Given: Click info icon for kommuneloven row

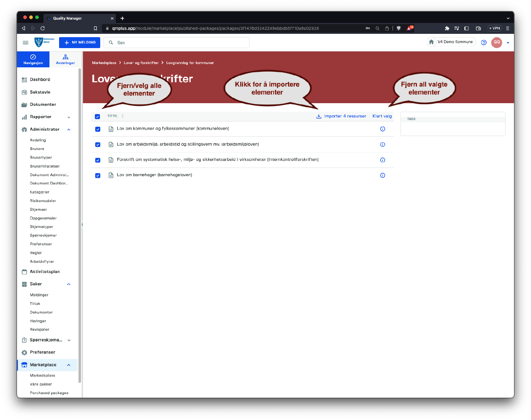Looking at the screenshot, I should [382, 129].
